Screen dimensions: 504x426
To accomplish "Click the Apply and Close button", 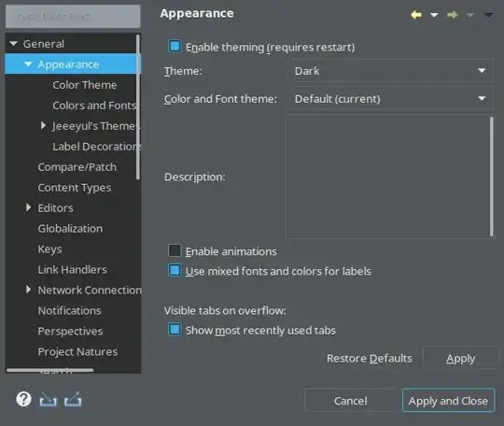I will [448, 401].
